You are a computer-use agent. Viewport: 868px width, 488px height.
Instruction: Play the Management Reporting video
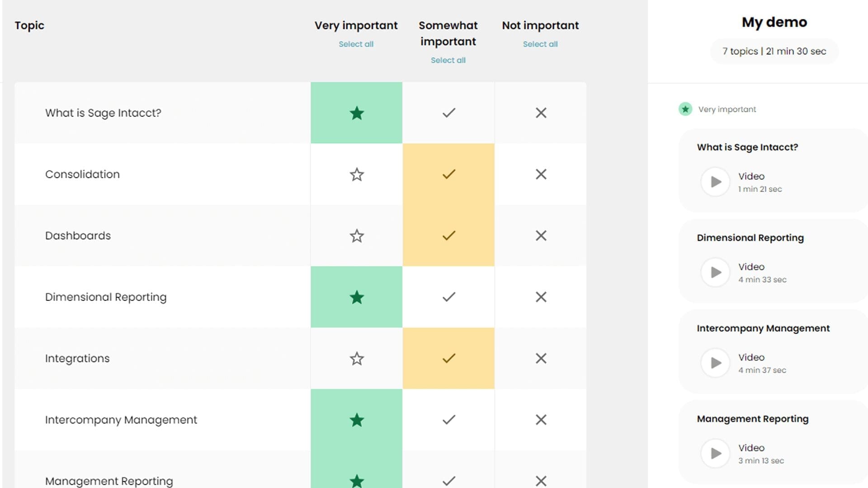coord(715,453)
